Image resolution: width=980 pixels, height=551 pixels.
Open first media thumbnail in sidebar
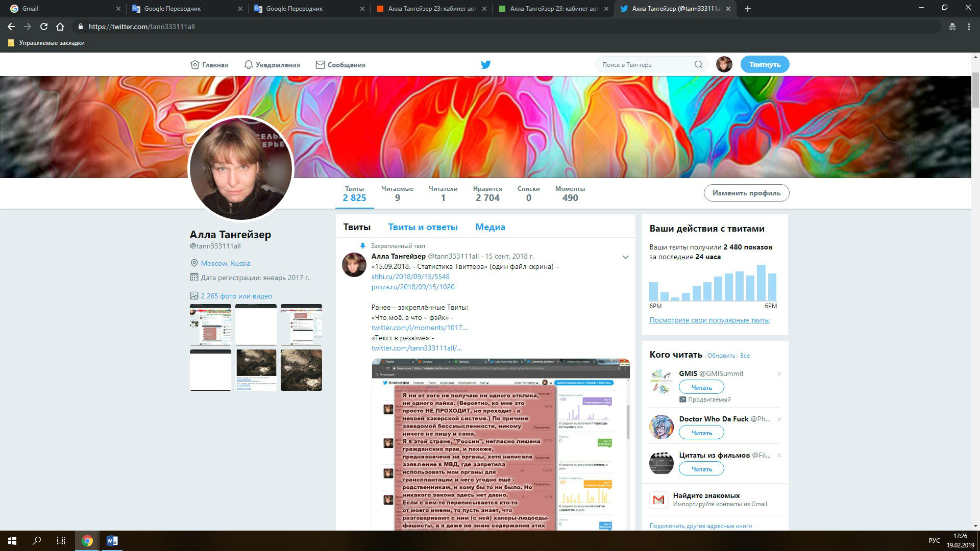point(210,325)
